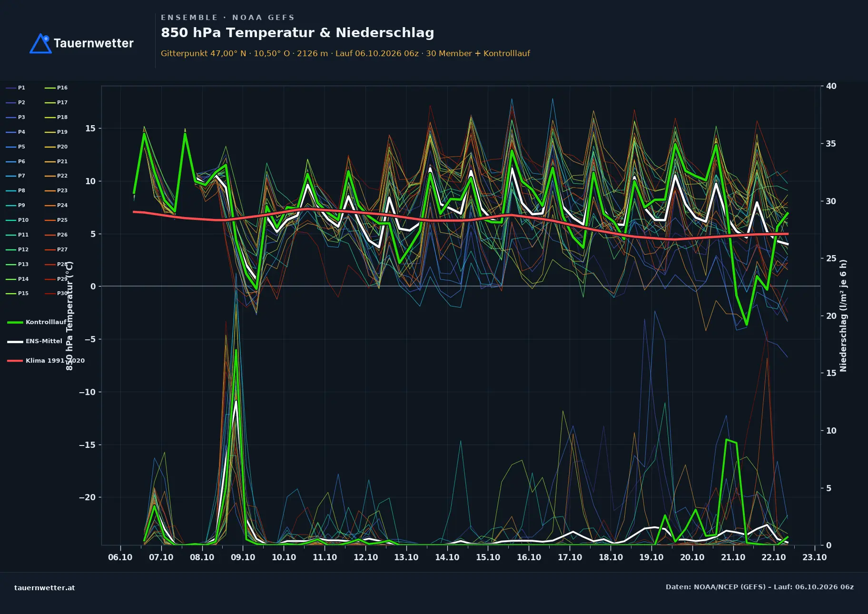868x614 pixels.
Task: Toggle member P16 in the legend
Action: click(56, 88)
